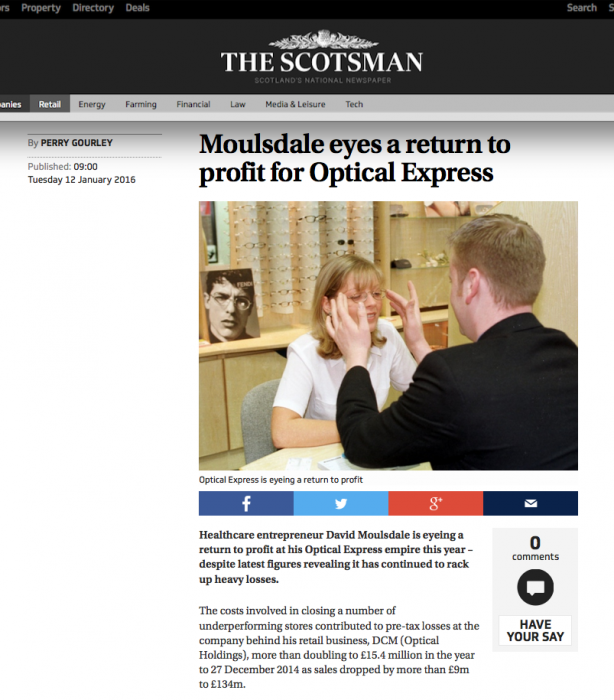Open Property in the top menu
Image resolution: width=614 pixels, height=700 pixels.
pos(41,8)
